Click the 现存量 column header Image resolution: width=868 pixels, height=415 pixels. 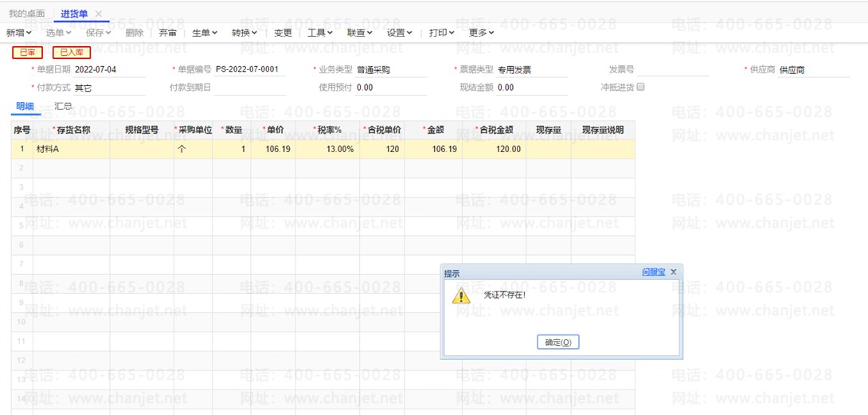coord(549,130)
